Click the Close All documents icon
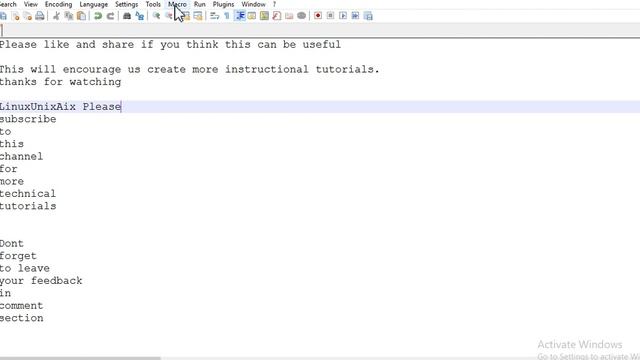 (x=28, y=16)
